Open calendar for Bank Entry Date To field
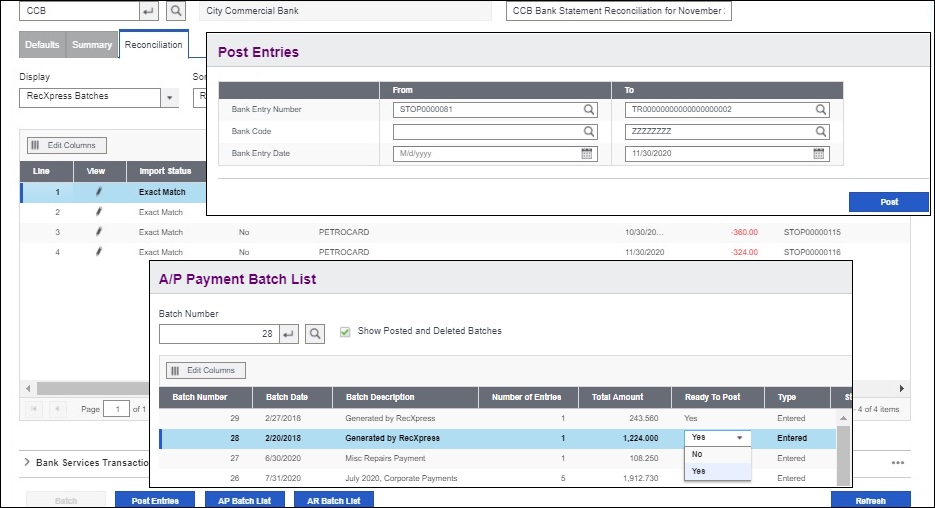 [x=819, y=154]
